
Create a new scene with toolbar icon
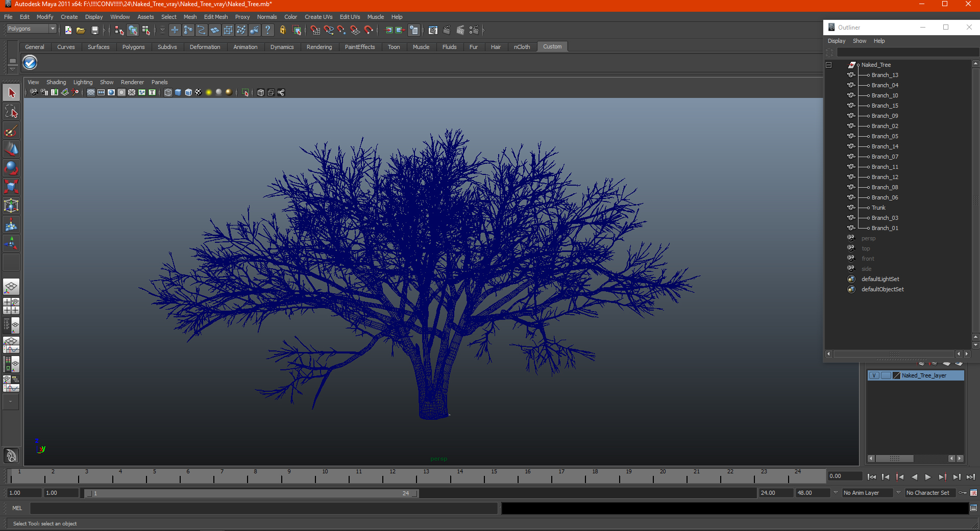[68, 31]
